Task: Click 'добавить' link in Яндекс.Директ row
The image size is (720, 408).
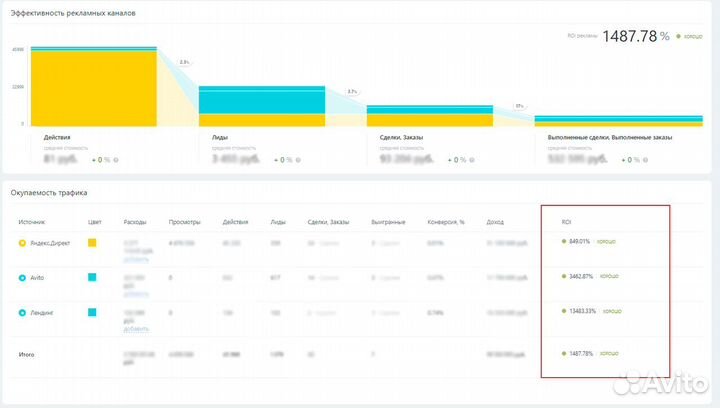Action: pos(136,258)
